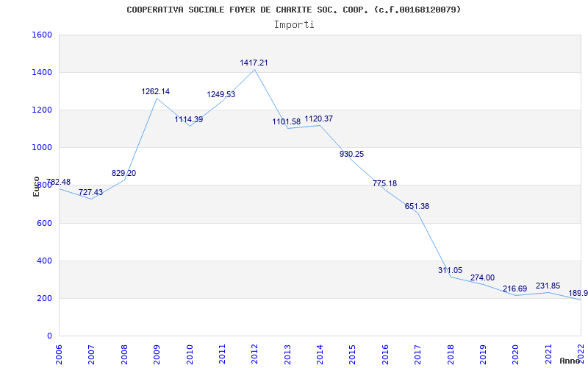Image resolution: width=588 pixels, height=368 pixels.
Task: Click the 1249.53 value label
Action: click(221, 94)
